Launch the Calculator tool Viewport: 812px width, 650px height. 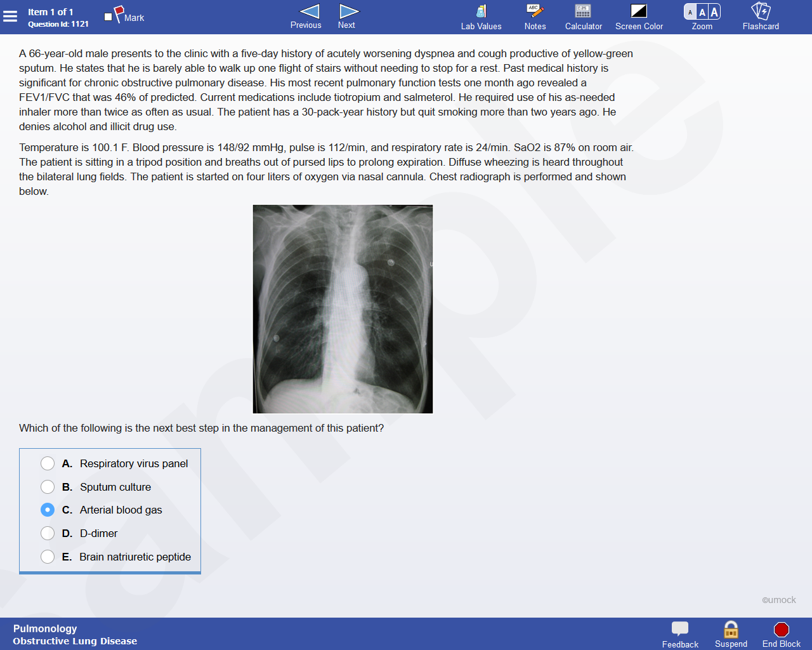tap(583, 17)
